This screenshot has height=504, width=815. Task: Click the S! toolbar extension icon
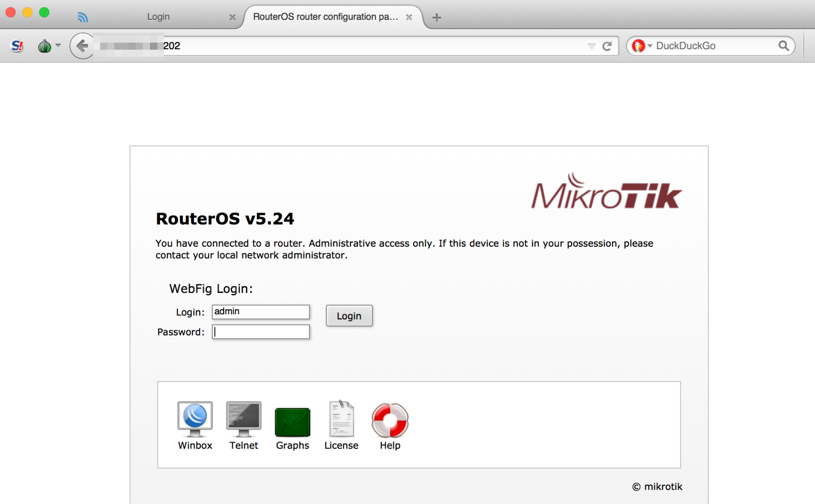[x=17, y=46]
